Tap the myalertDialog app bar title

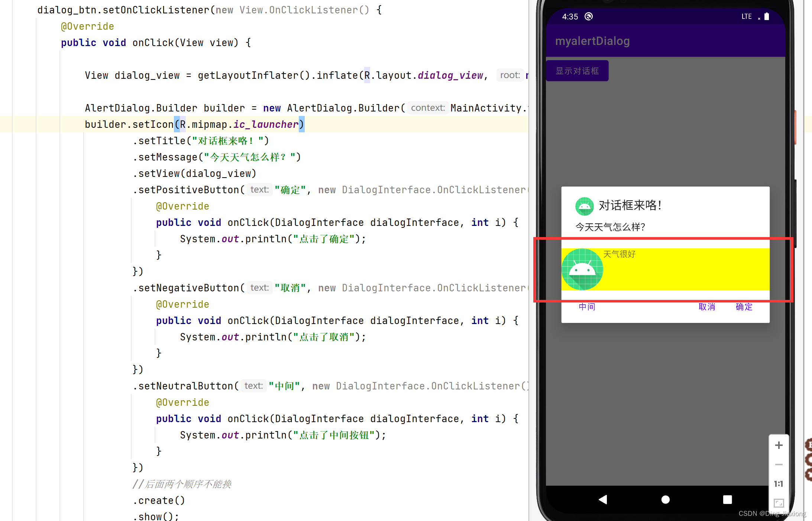[592, 41]
